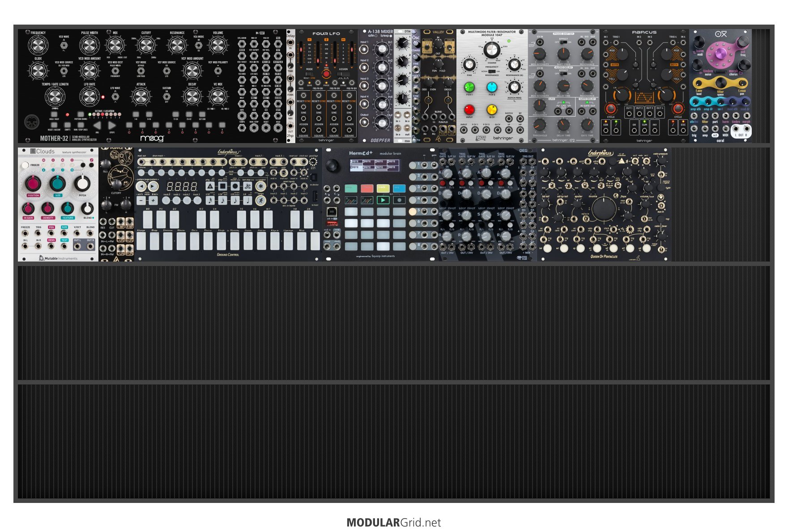
Task: Click the cyan F CV 2 knob
Action: (x=492, y=87)
